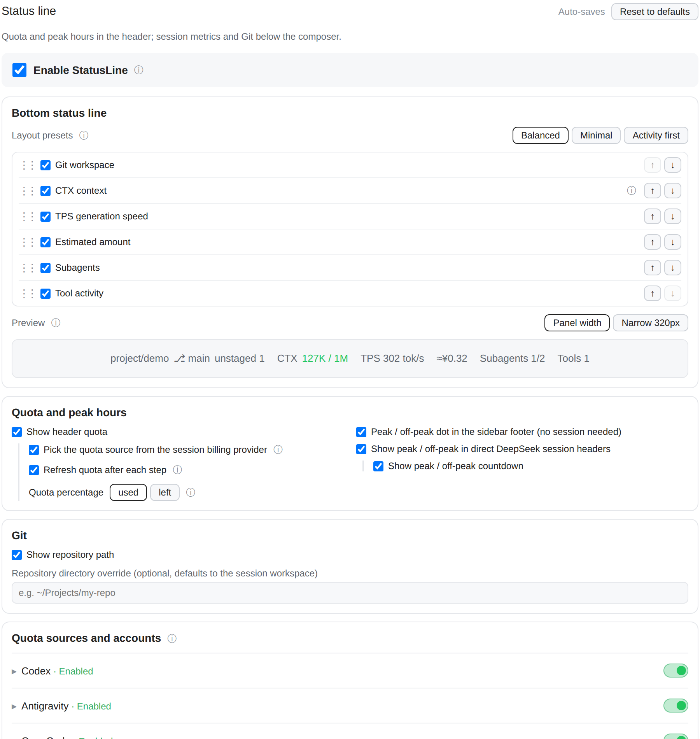Toggle Show peak / off-peak countdown

378,466
